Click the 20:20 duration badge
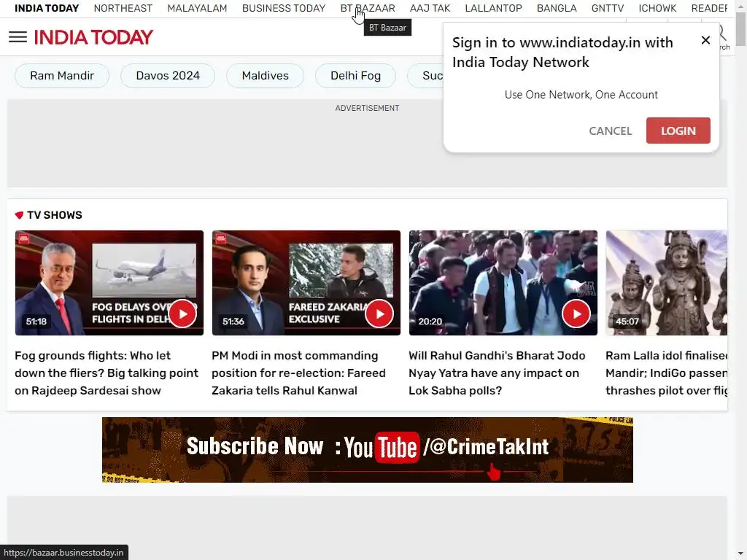Viewport: 747px width, 560px height. click(x=430, y=322)
